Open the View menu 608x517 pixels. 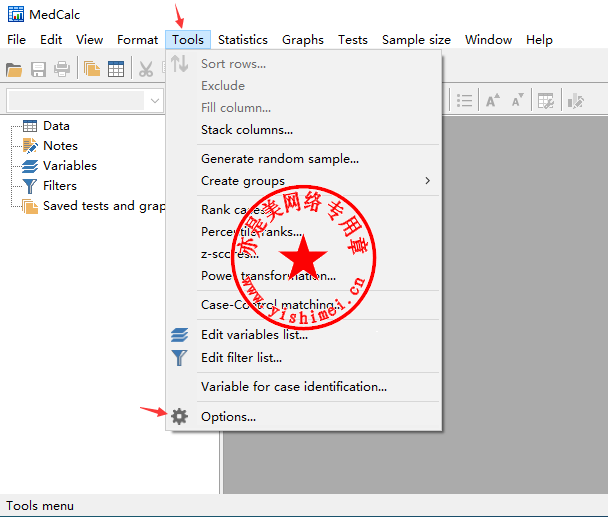coord(90,40)
